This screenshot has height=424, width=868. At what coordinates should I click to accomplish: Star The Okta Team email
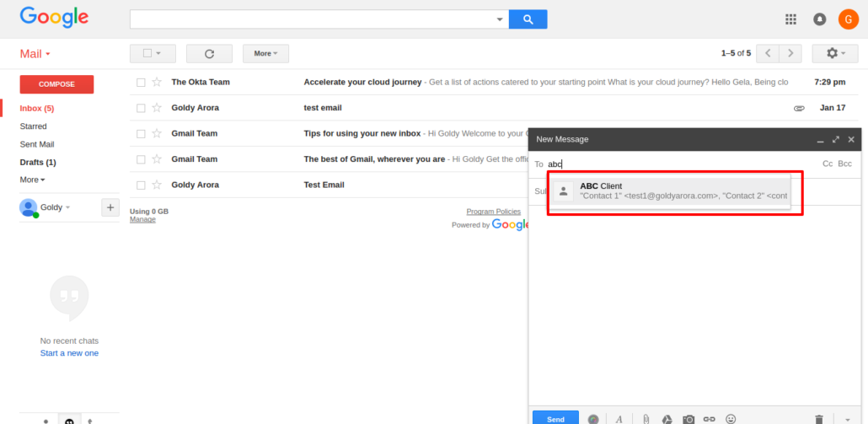(157, 82)
